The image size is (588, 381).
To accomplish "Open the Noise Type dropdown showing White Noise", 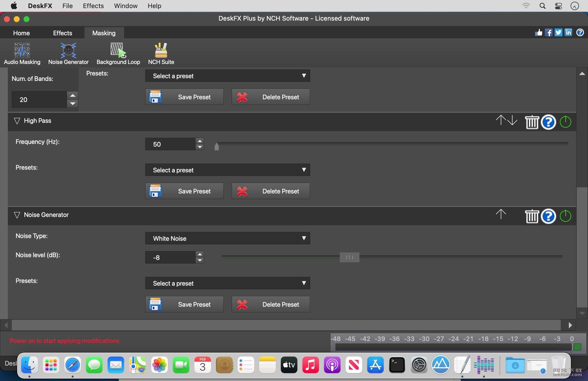I will click(x=227, y=238).
